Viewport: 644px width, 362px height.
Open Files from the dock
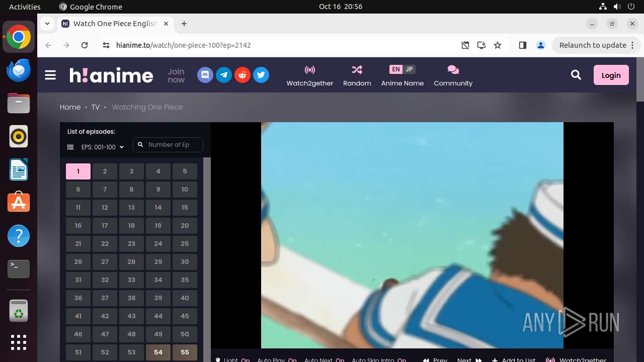[x=19, y=103]
